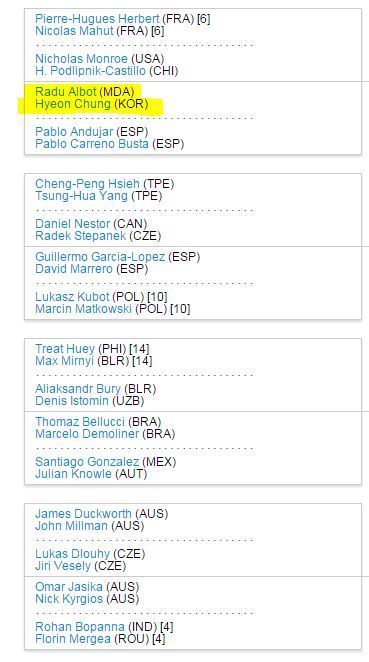Open Guillermo Garcia-Lopez's player link

click(x=100, y=257)
